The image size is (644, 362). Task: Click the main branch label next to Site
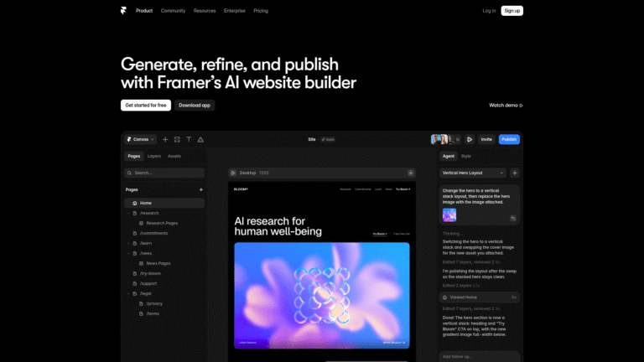click(x=328, y=140)
